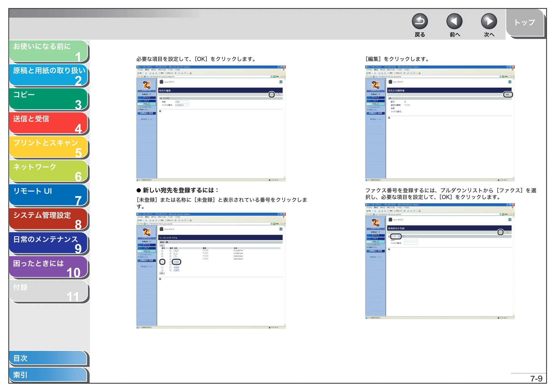Click circled OK icon in 宛先の編集 screenshot
This screenshot has height=392, width=555.
[x=272, y=95]
